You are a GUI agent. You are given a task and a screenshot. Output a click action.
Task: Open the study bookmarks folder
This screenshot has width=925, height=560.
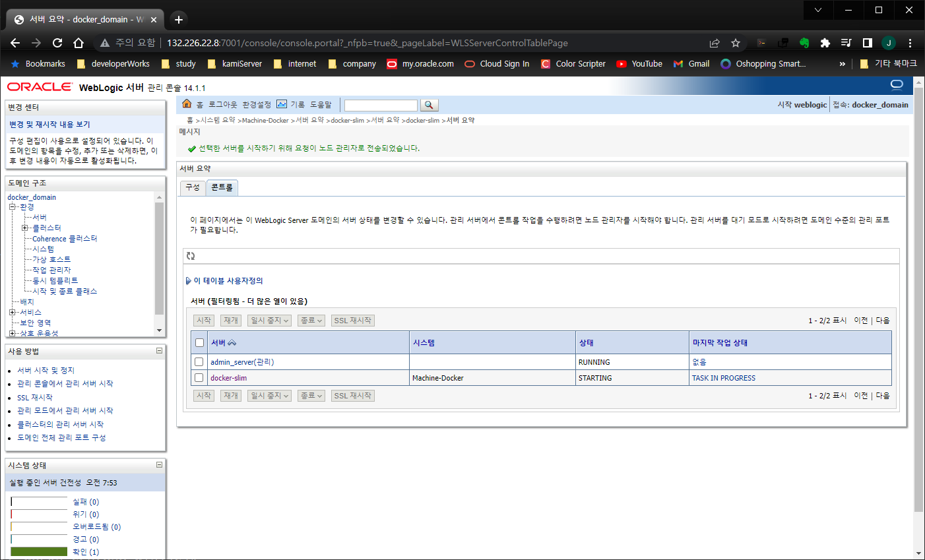(178, 64)
